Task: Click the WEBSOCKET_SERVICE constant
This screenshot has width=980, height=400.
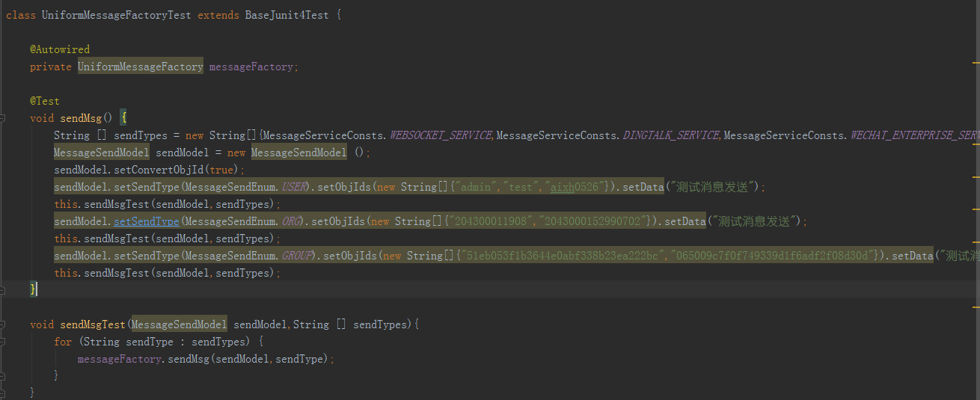Action: point(441,135)
